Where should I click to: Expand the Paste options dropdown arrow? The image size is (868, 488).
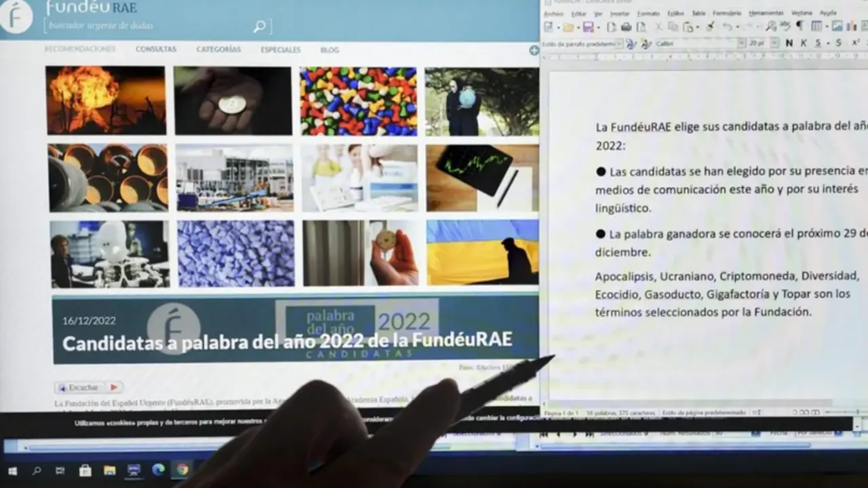pyautogui.click(x=698, y=27)
